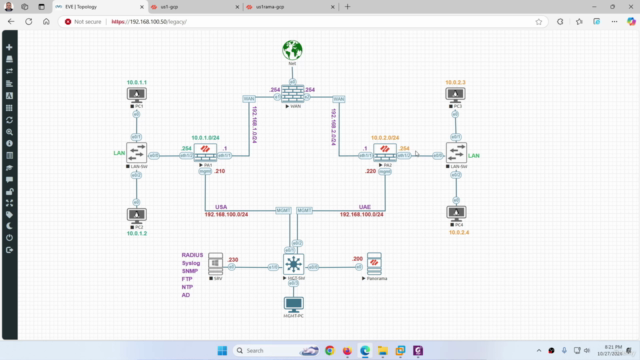
Task: Select the SRV server node
Action: (216, 264)
